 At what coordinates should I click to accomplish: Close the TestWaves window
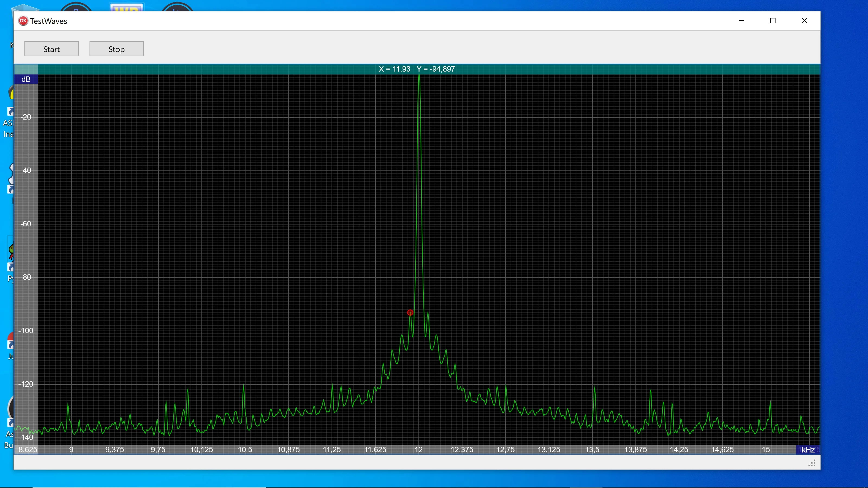tap(804, 21)
